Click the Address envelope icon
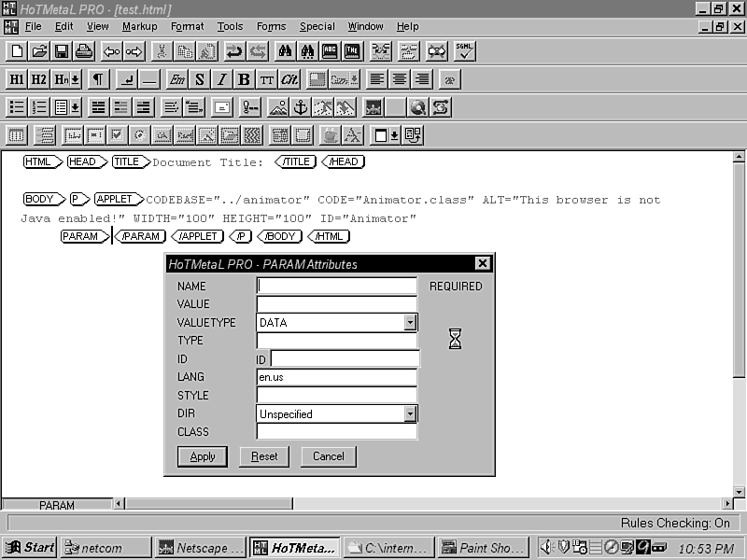 point(221,107)
